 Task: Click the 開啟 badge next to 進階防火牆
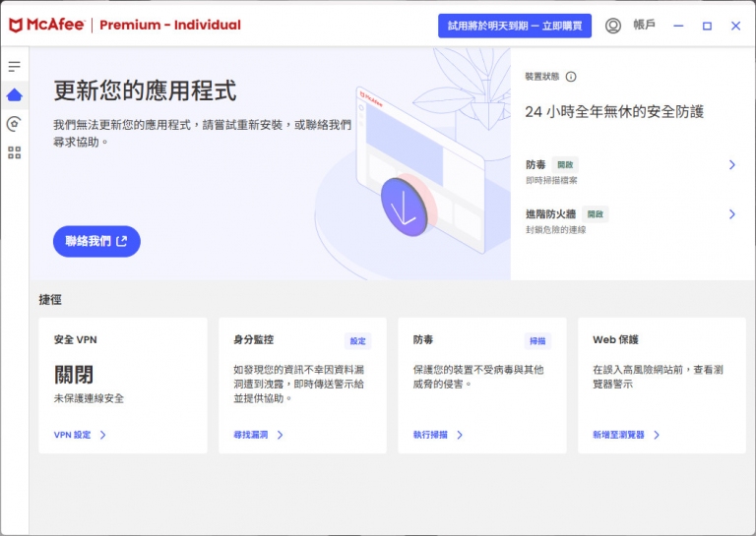(x=596, y=214)
